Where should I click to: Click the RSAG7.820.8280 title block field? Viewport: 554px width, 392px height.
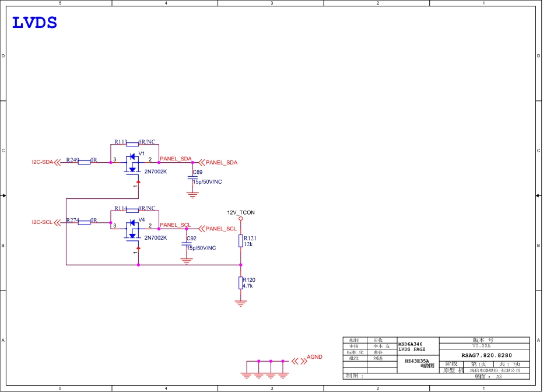[x=486, y=355]
